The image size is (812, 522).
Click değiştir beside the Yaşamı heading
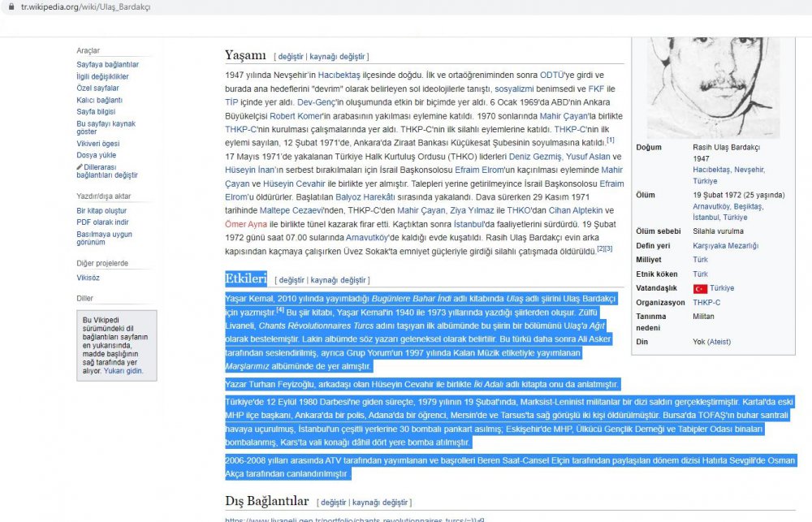[291, 57]
